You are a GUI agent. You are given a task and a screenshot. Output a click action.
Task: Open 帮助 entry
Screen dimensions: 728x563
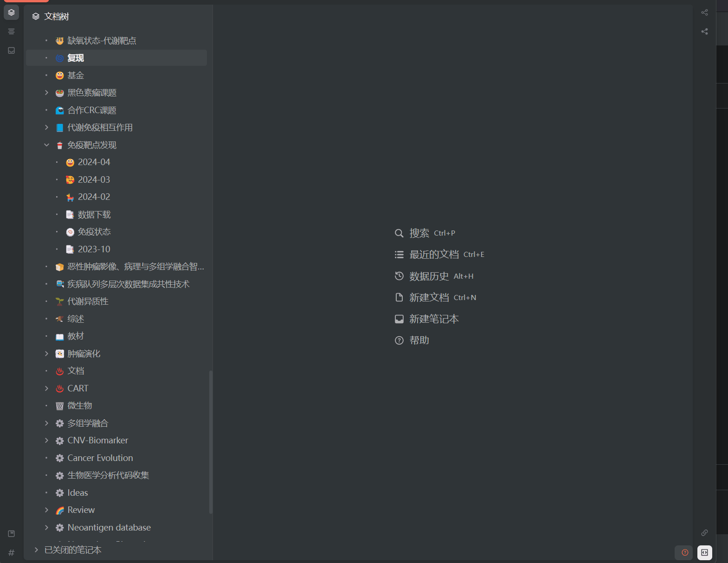coord(412,340)
